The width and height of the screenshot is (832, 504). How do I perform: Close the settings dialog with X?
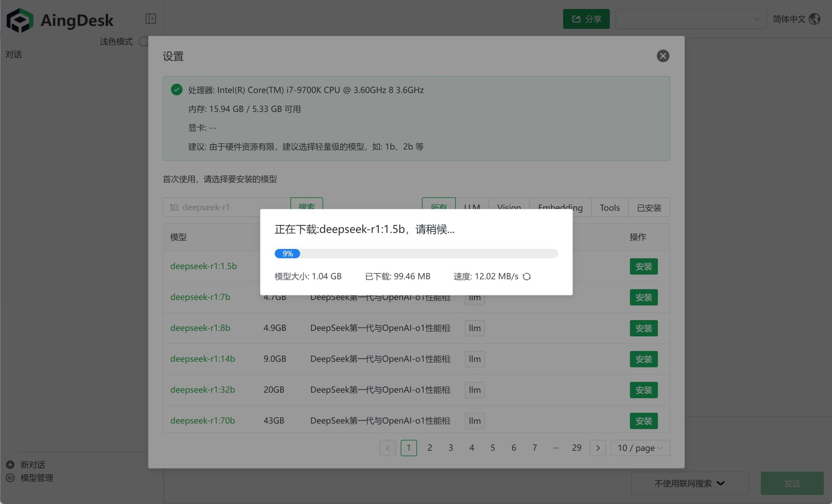coord(662,56)
